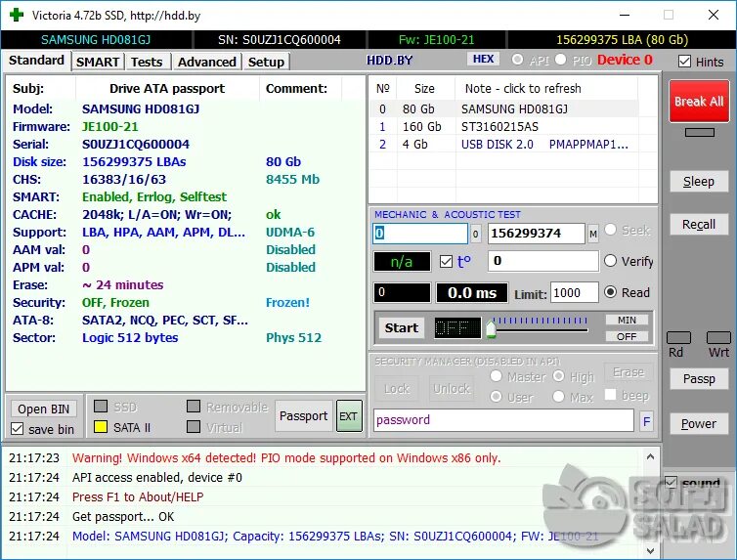Open the Advanced tab
This screenshot has width=737, height=560.
[x=207, y=62]
